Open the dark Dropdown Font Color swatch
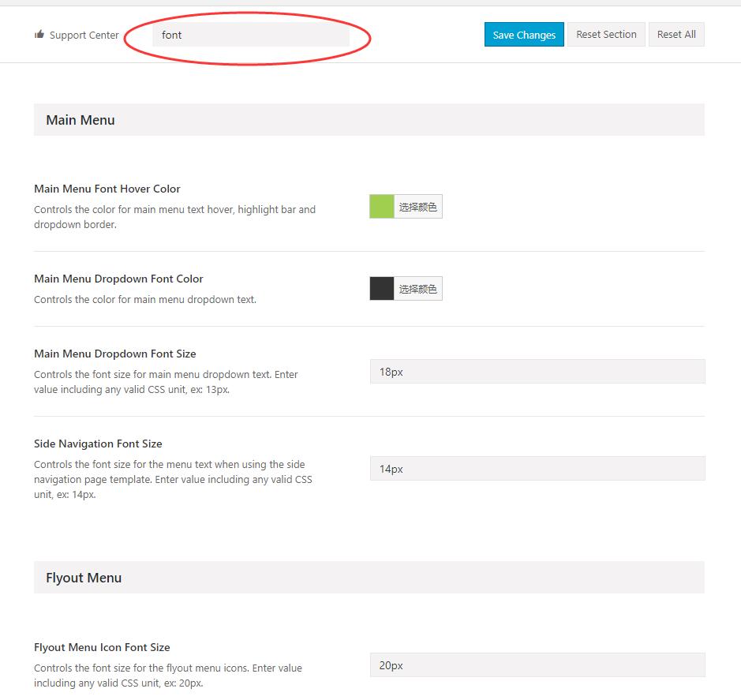This screenshot has width=741, height=700. 382,289
